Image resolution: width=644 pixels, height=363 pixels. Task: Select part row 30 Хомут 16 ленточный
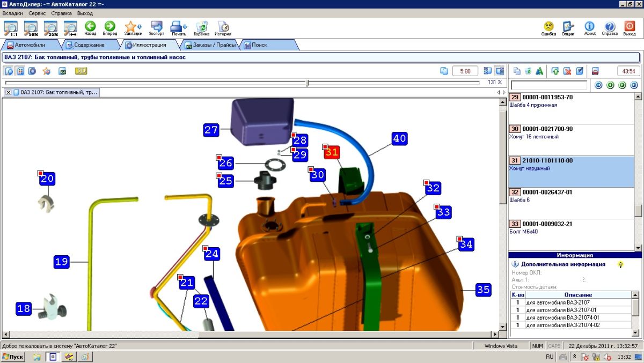(x=571, y=140)
